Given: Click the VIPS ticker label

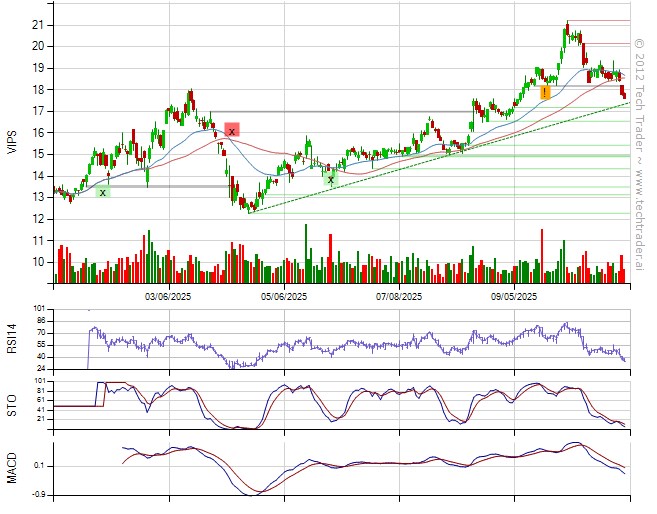Looking at the screenshot, I should point(13,142).
